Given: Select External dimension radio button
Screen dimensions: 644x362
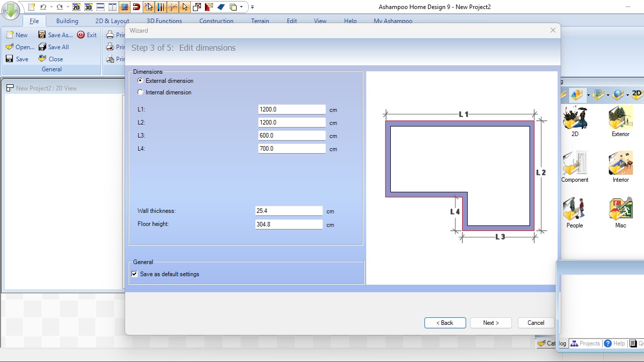Looking at the screenshot, I should click(141, 80).
